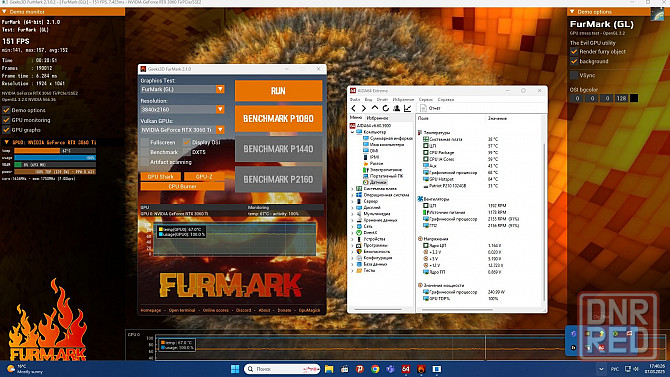Toggle the VSync checkbox
This screenshot has width=670, height=377.
coord(574,75)
